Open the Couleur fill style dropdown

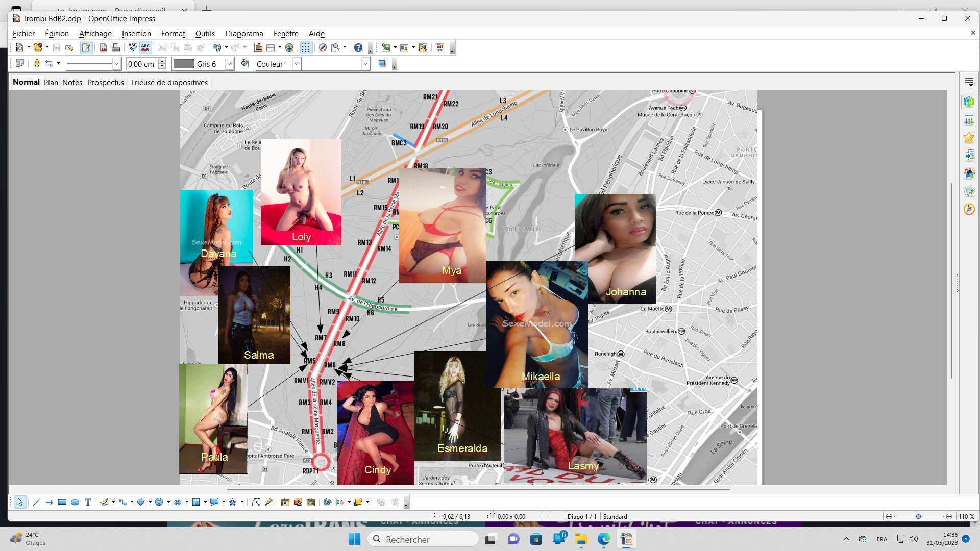[296, 64]
